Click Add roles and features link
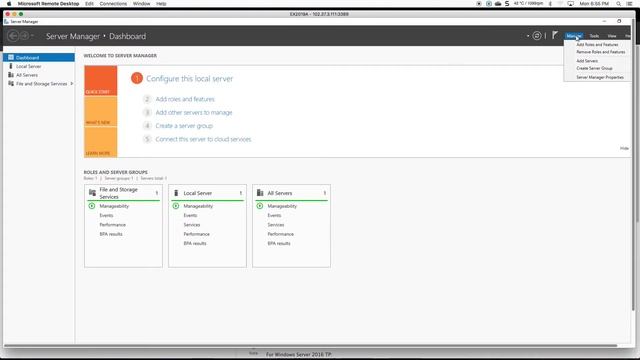 pyautogui.click(x=185, y=99)
